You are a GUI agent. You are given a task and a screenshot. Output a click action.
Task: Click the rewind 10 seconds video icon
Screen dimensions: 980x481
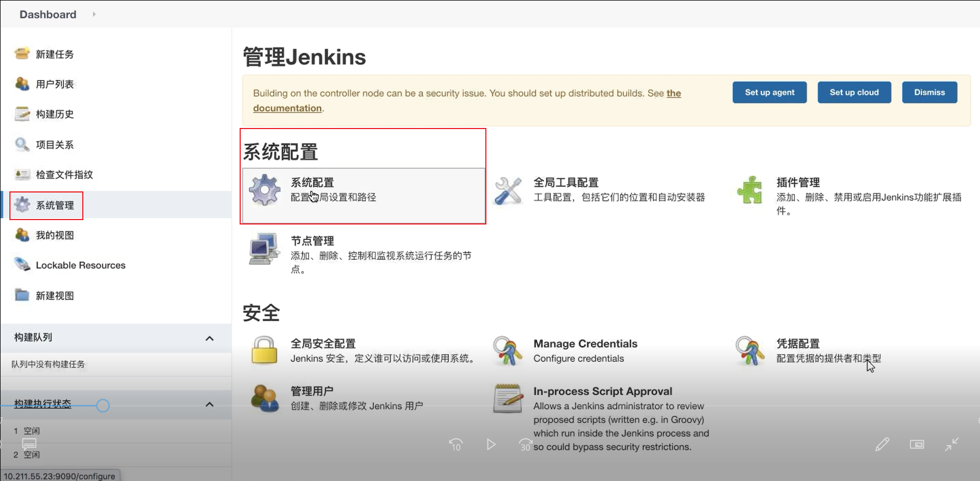[x=456, y=445]
